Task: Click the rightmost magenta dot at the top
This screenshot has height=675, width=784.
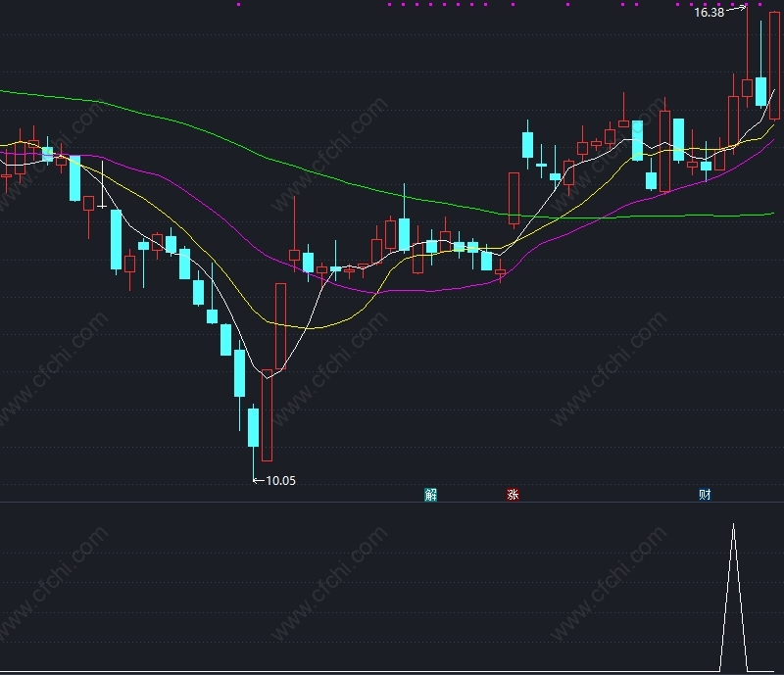Action: coord(758,4)
